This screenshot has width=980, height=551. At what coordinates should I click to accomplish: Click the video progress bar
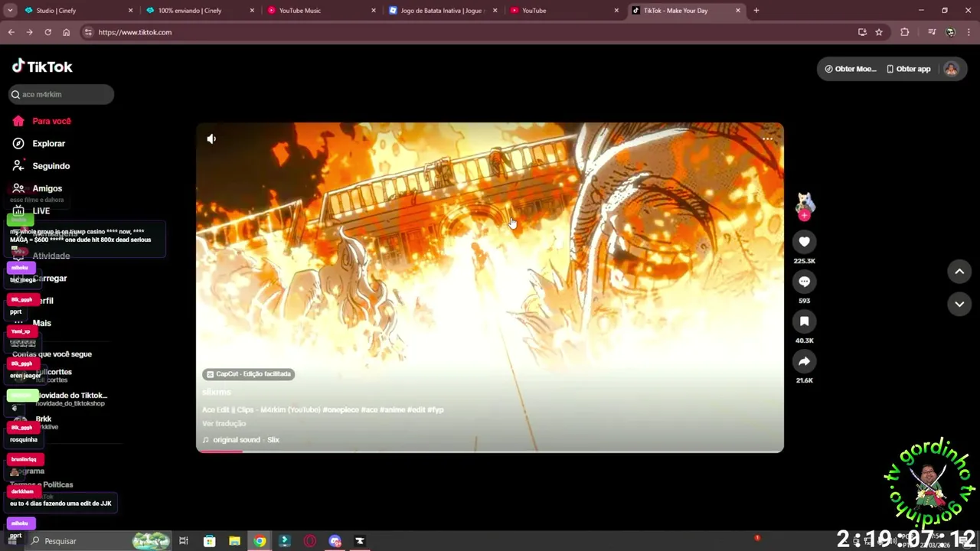490,451
